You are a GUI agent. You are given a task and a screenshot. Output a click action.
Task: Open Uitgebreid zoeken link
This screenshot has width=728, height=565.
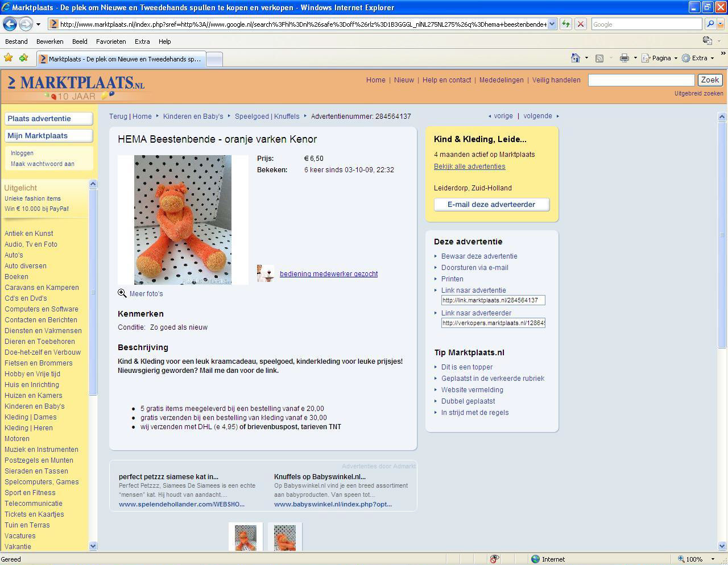point(699,93)
